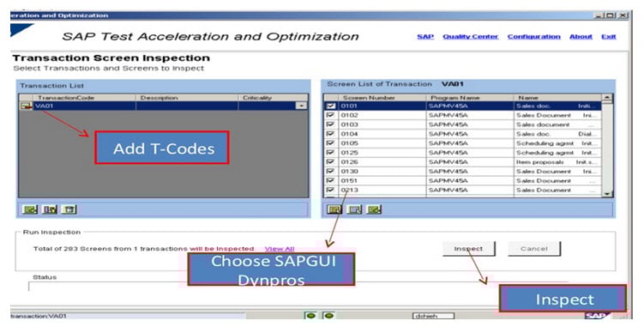The width and height of the screenshot is (644, 327).
Task: Toggle the checkbox for screen 0125
Action: pyautogui.click(x=330, y=153)
